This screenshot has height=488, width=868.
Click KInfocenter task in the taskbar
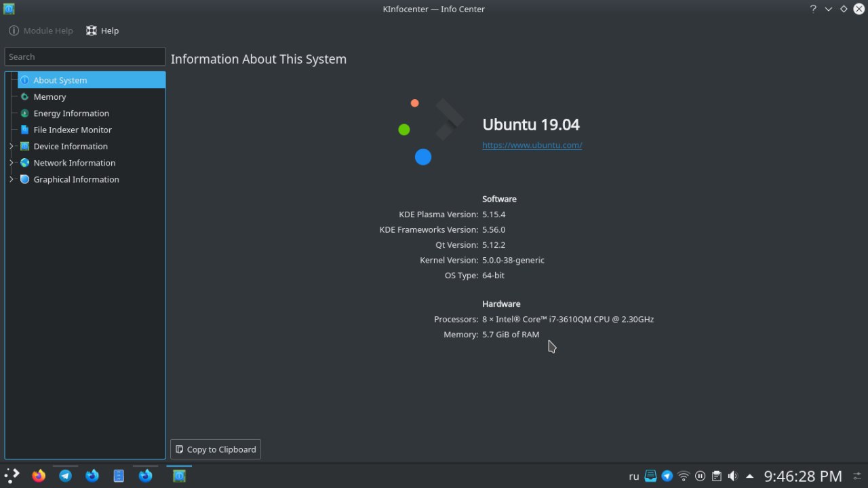pyautogui.click(x=179, y=476)
